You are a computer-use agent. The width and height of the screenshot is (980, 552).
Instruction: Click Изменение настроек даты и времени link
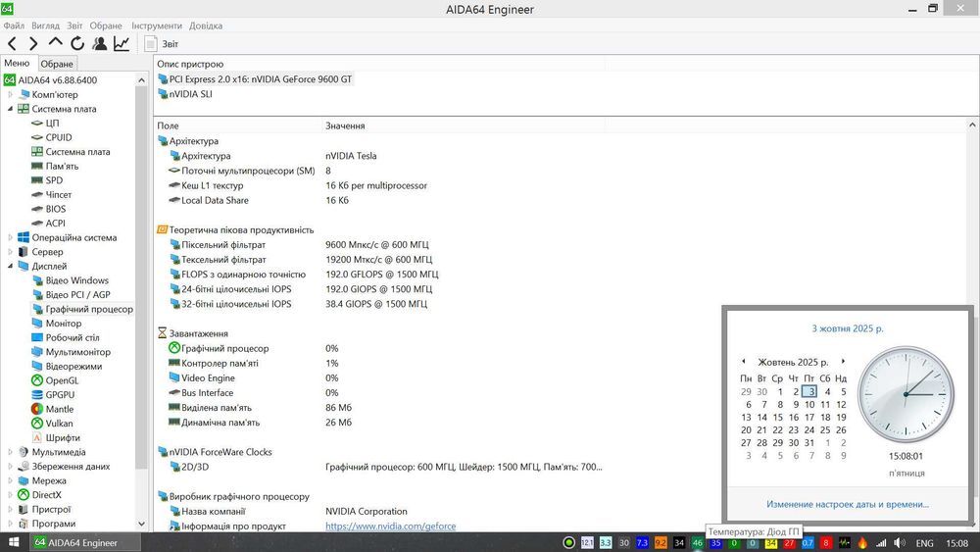pyautogui.click(x=848, y=504)
